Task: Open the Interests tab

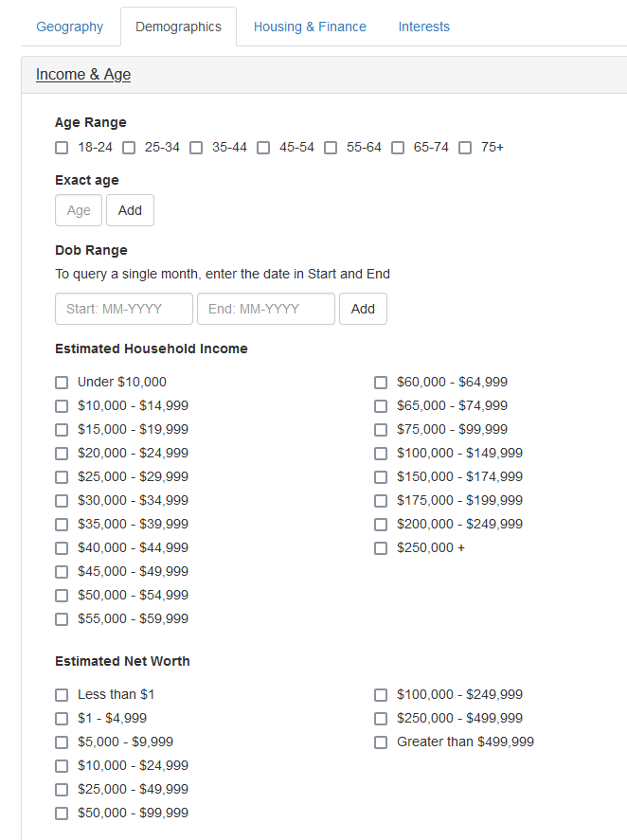Action: [x=423, y=27]
